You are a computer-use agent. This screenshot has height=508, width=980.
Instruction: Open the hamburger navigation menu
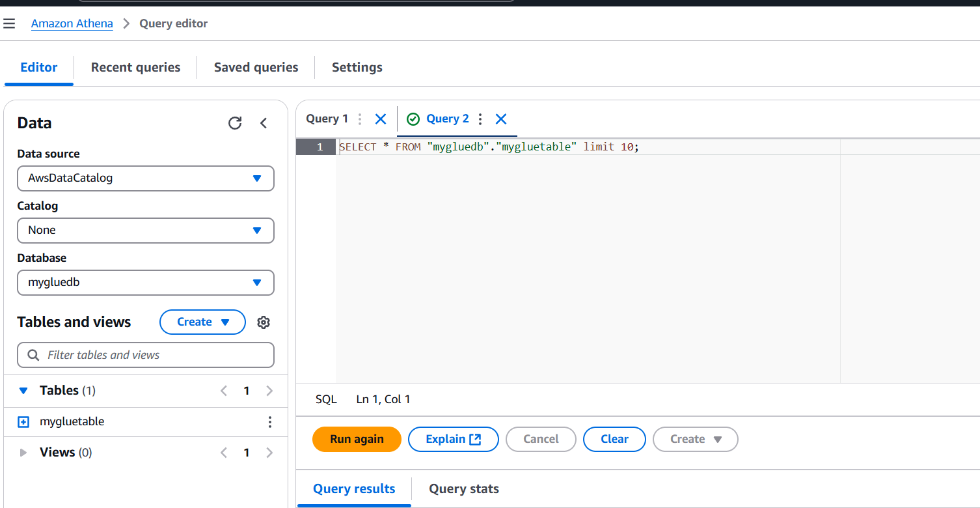click(9, 23)
